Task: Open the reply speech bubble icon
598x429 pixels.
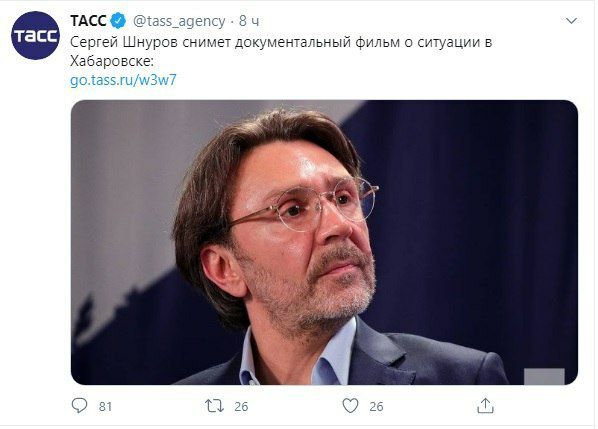Action: click(79, 406)
